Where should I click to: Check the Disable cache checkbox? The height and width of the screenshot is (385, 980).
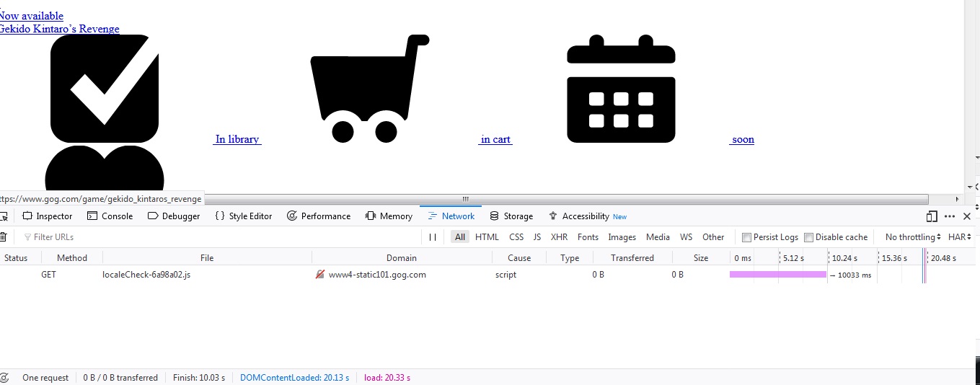coord(808,237)
